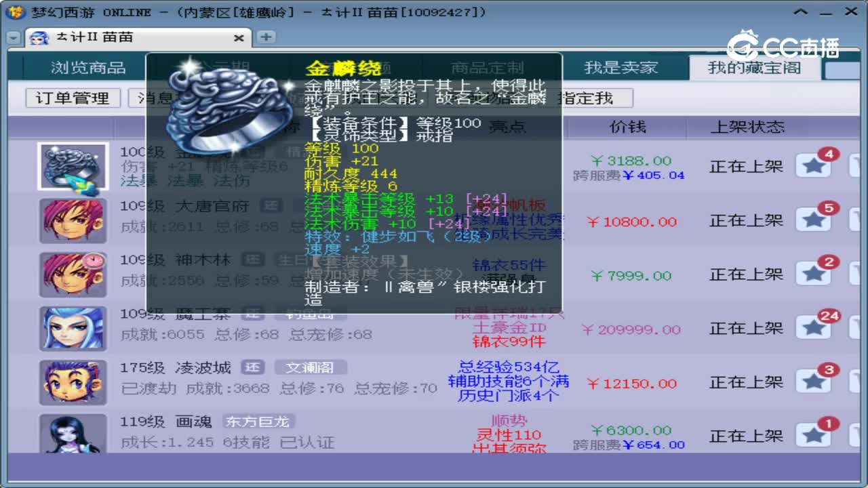The width and height of the screenshot is (868, 488).
Task: Click 灵性110 highlight text
Action: [x=509, y=435]
